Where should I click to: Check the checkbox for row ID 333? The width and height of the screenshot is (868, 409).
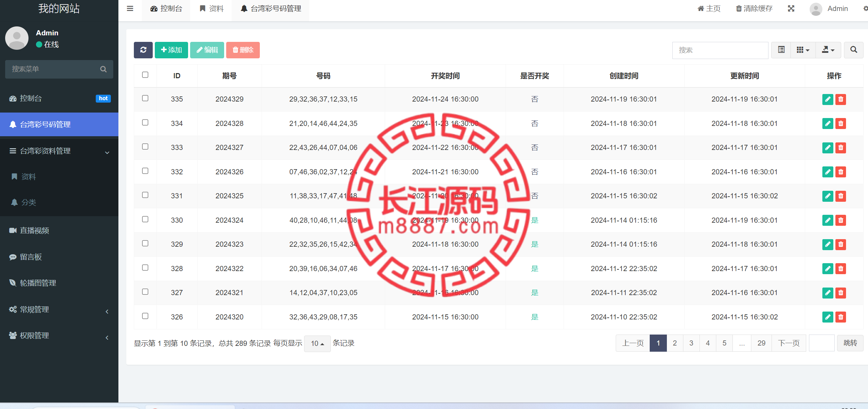click(x=145, y=147)
